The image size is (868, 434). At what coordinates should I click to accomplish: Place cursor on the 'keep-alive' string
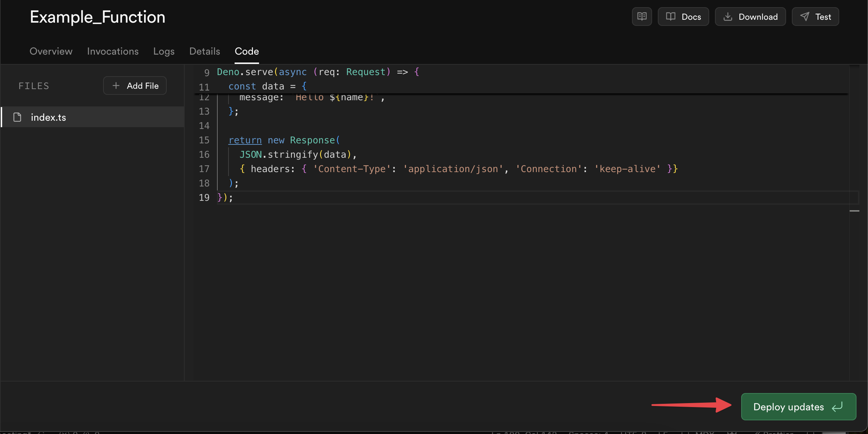(x=627, y=169)
